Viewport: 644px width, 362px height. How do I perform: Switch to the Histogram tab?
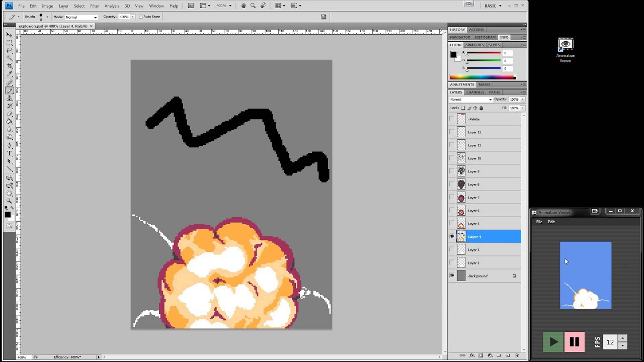[x=485, y=37]
